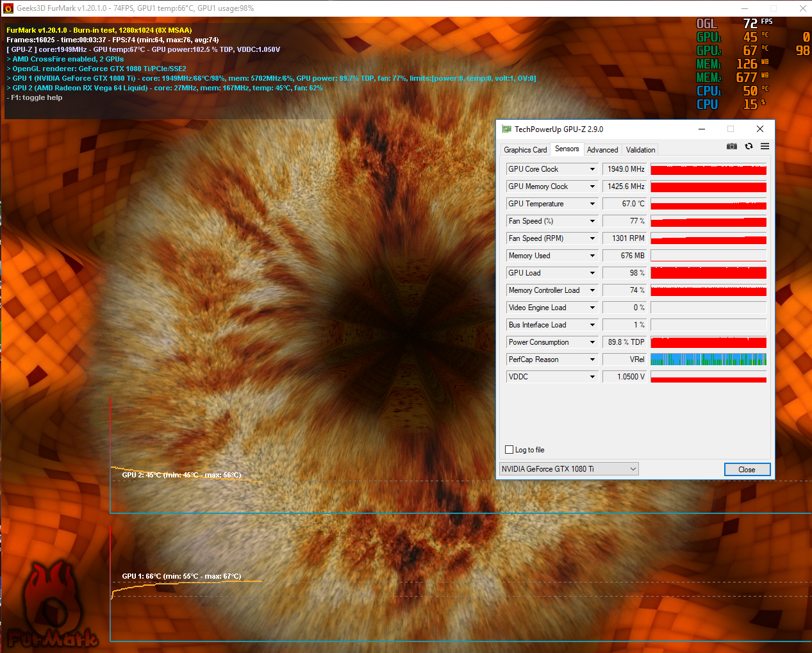
Task: Open the GPU-Z hamburger menu
Action: (765, 146)
